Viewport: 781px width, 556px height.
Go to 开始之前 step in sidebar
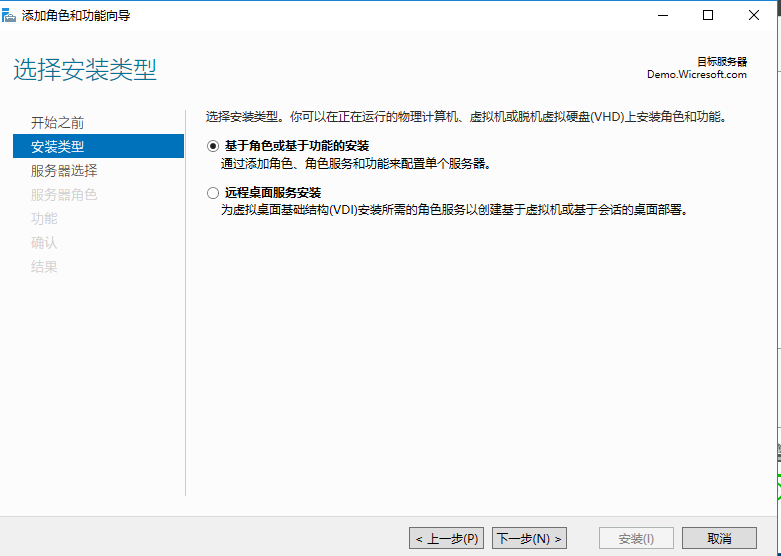pos(57,123)
